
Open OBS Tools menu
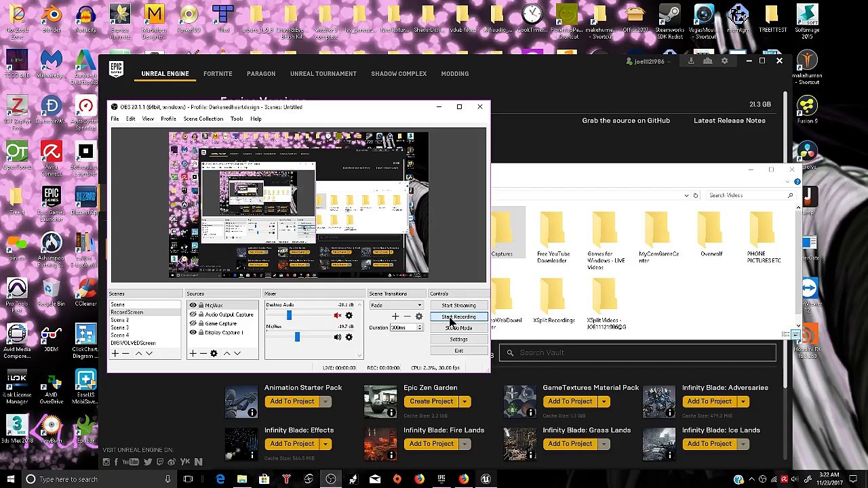click(236, 119)
